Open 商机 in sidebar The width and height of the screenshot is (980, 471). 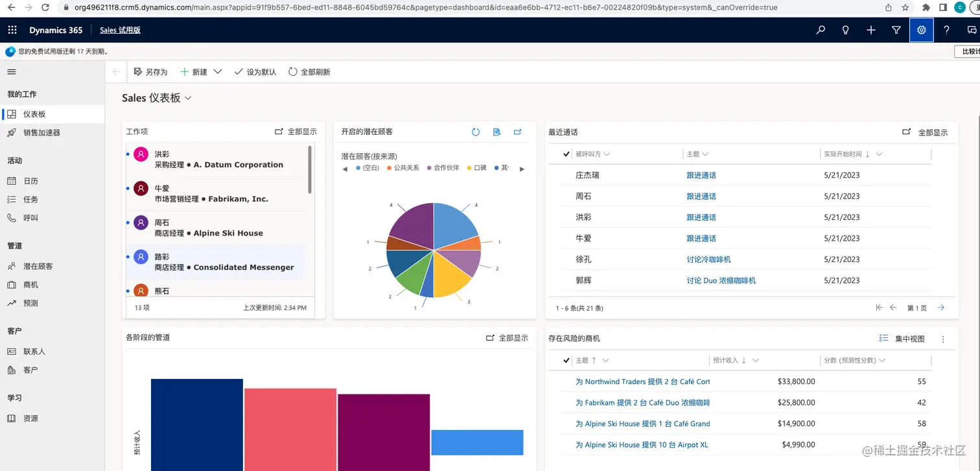pyautogui.click(x=52, y=285)
